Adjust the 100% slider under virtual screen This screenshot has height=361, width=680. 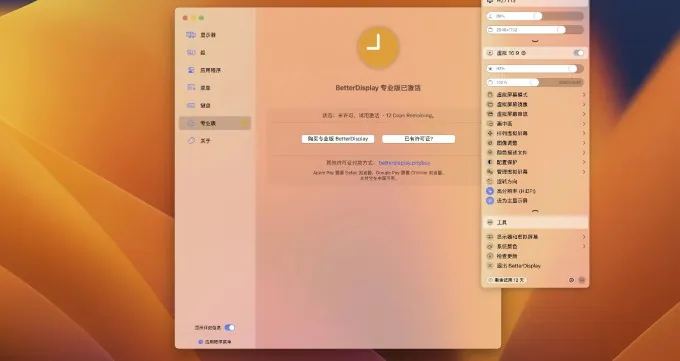535,82
